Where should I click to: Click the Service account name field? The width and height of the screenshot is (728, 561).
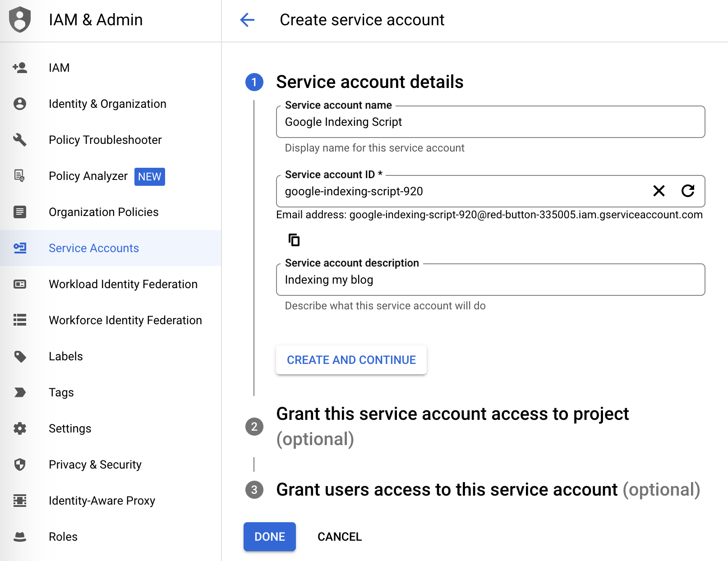coord(490,122)
